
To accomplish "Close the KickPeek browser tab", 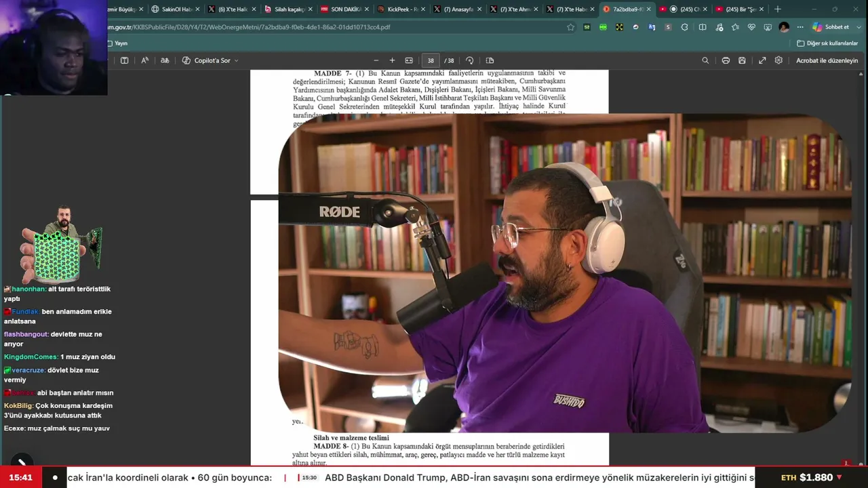I will coord(423,9).
